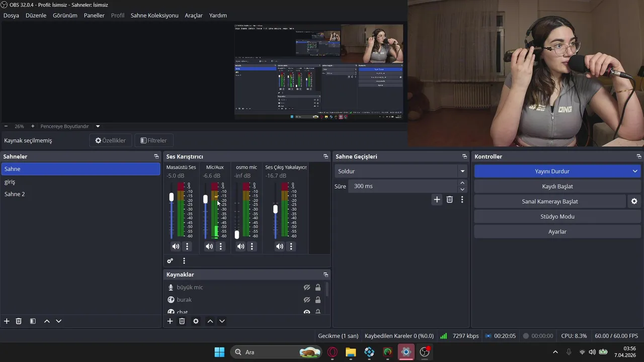This screenshot has width=644, height=362.
Task: Move source up in Kaynaklar
Action: [x=210, y=321]
